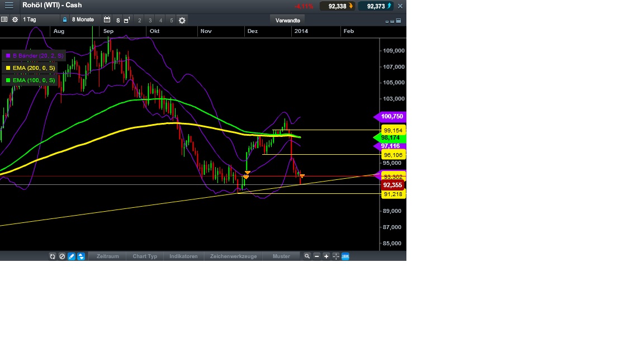
Task: Select the pencil drawing icon
Action: [x=71, y=256]
